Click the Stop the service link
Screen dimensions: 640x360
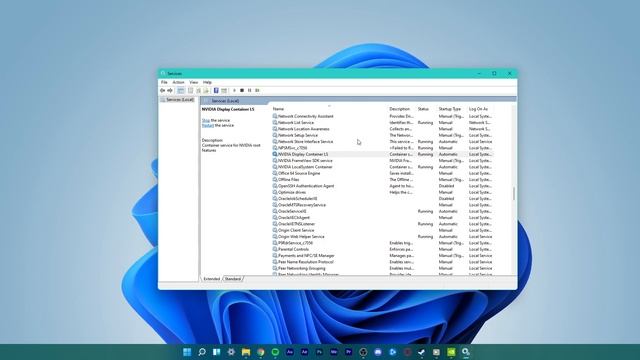[x=206, y=120]
